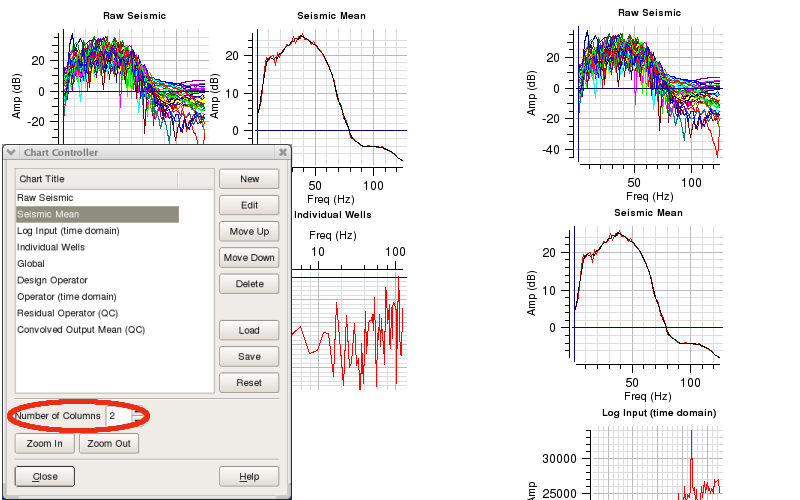800x500 pixels.
Task: Select Residual Operator (QC) entry
Action: pyautogui.click(x=67, y=313)
